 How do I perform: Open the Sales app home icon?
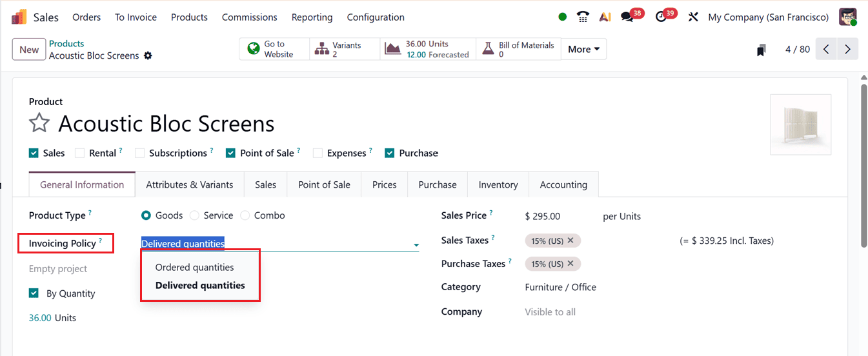tap(19, 17)
